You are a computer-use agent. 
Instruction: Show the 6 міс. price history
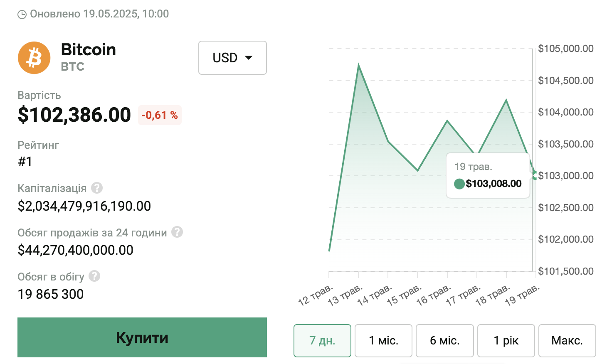[444, 341]
